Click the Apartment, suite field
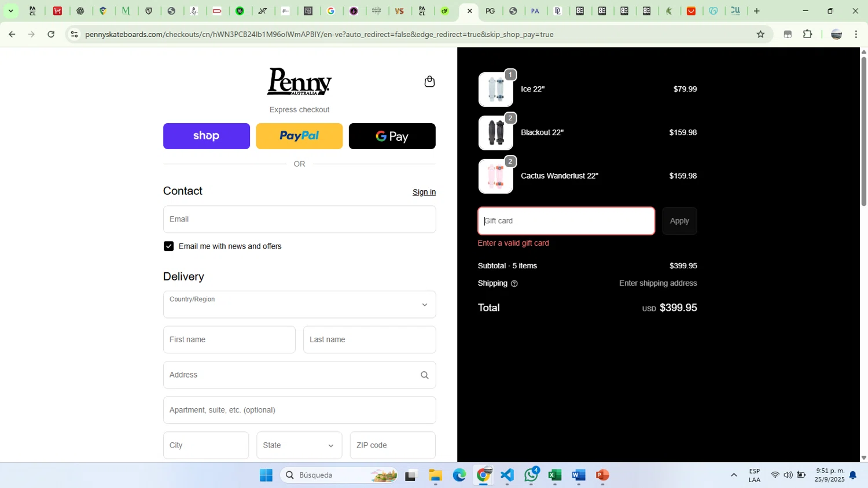Image resolution: width=868 pixels, height=488 pixels. pos(299,410)
